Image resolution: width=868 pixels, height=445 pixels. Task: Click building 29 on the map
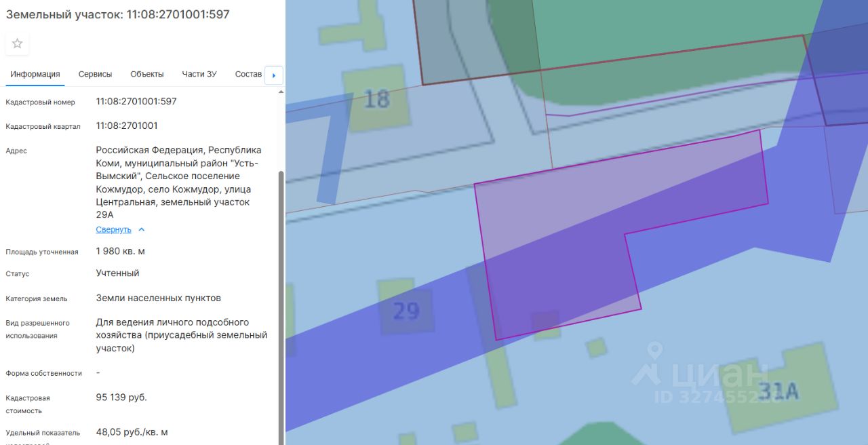coord(406,311)
